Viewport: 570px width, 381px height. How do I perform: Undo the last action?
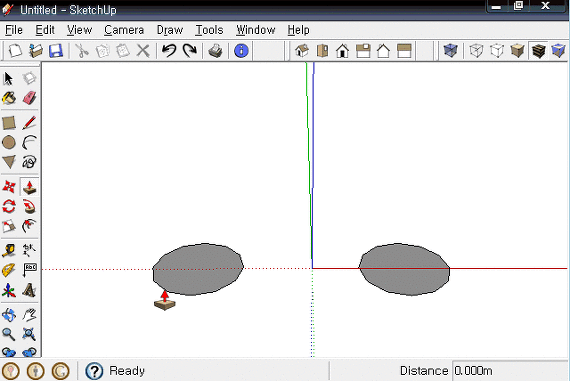tap(169, 51)
